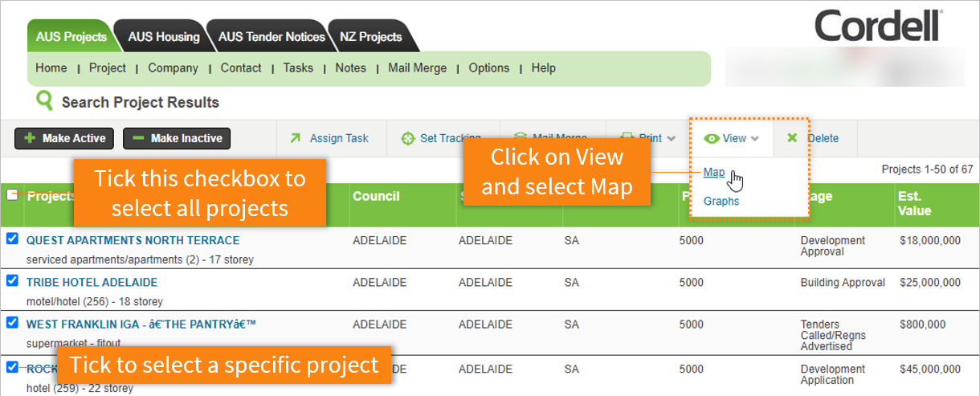Screen dimensions: 980x396
Task: Select Graphs from View dropdown
Action: click(721, 201)
